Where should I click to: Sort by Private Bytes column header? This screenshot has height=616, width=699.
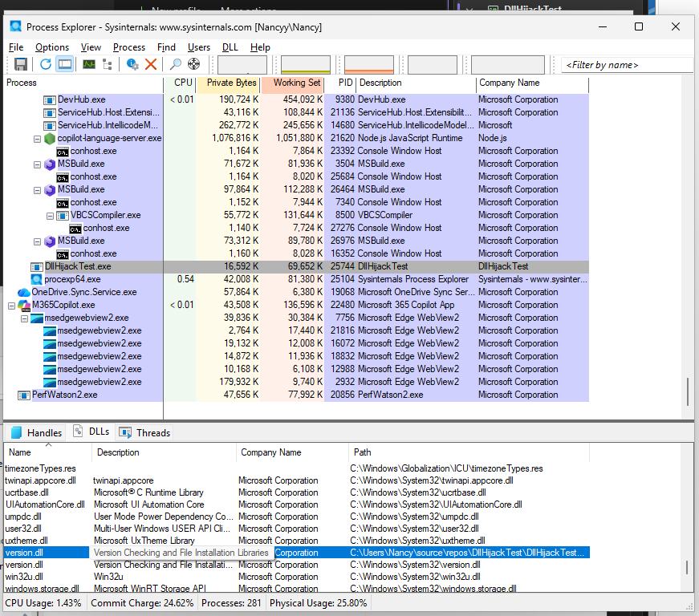coord(227,83)
